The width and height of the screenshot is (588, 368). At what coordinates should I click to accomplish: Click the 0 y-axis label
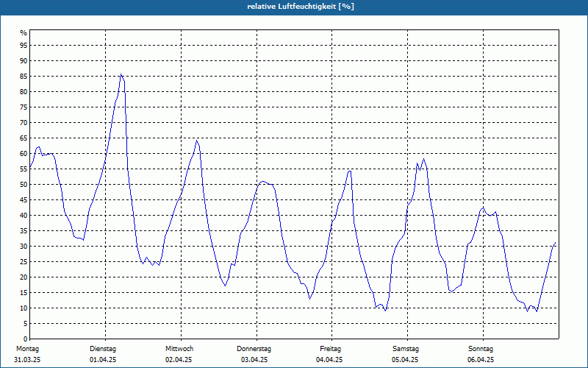tap(25, 339)
